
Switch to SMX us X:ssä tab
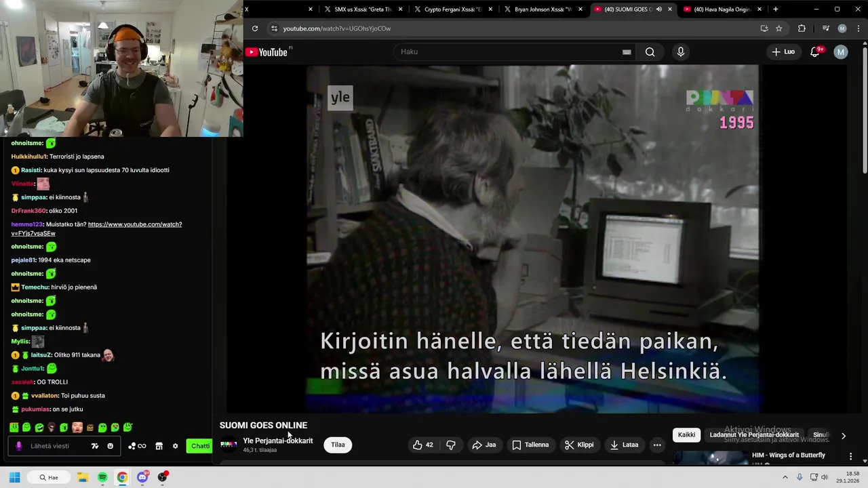point(363,9)
